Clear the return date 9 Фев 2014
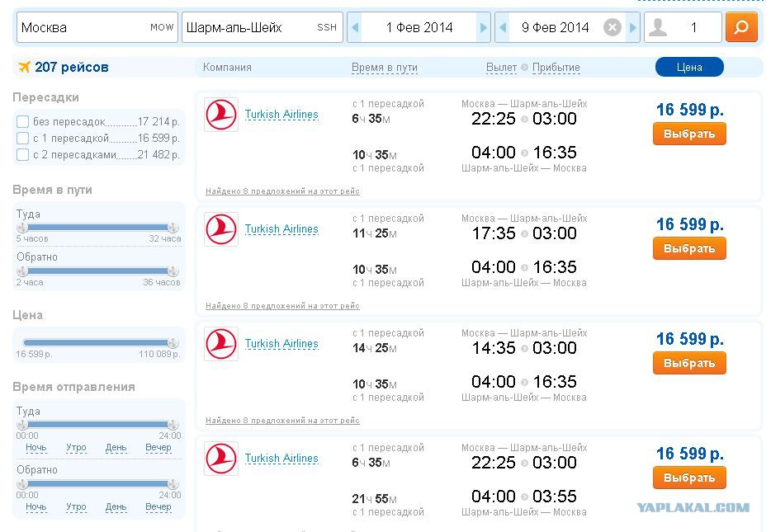Screen dimensions: 771x532 pos(612,27)
